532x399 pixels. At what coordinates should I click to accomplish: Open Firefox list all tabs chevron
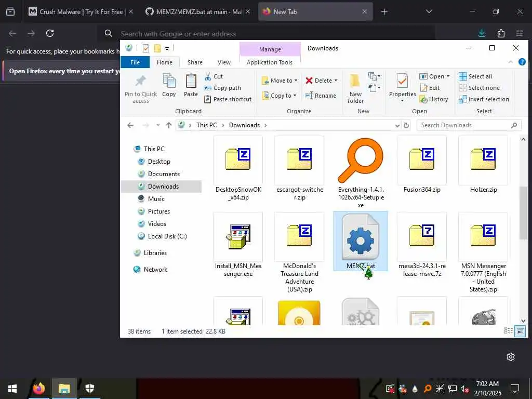[429, 12]
